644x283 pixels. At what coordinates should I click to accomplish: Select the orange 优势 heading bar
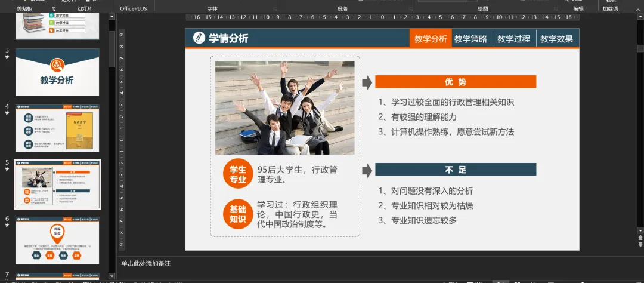(456, 82)
